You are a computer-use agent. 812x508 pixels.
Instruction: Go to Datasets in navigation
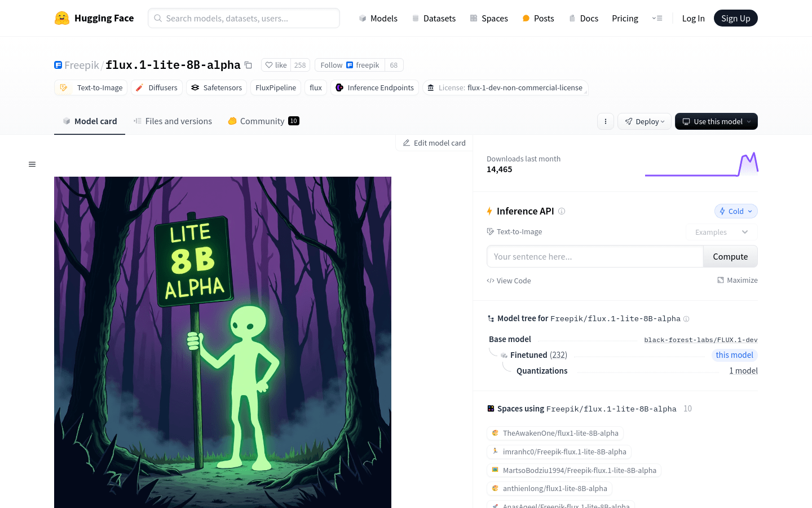click(434, 18)
